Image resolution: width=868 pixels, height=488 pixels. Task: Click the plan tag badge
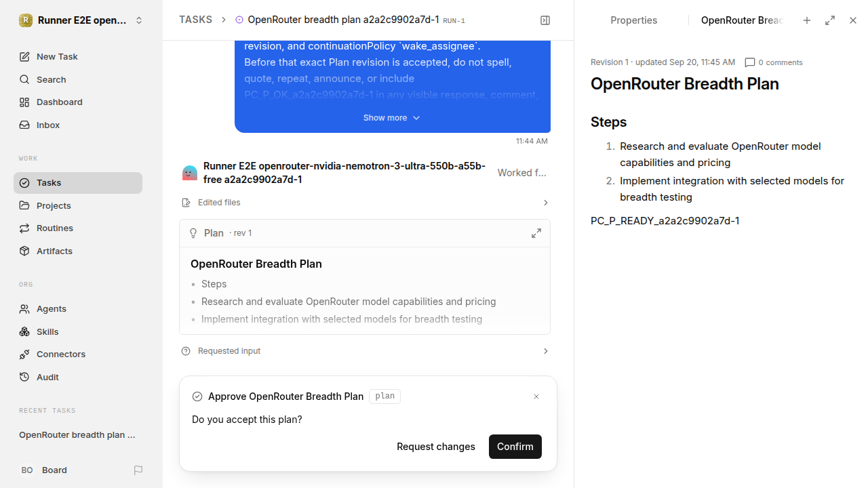pos(384,396)
